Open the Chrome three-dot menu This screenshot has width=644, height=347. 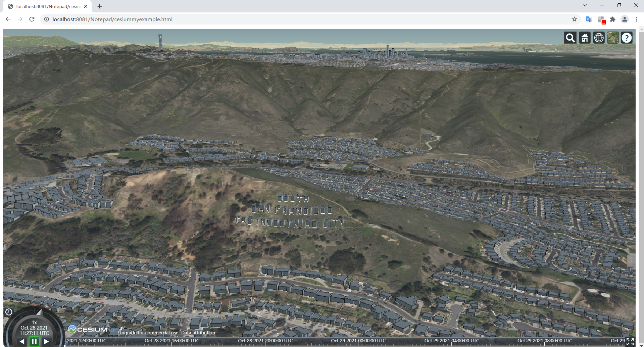pyautogui.click(x=636, y=19)
